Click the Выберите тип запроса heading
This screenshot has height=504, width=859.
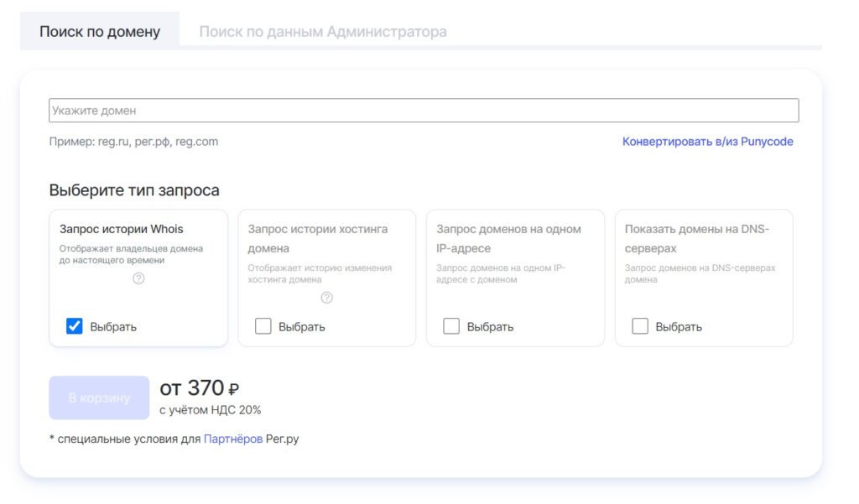point(134,190)
